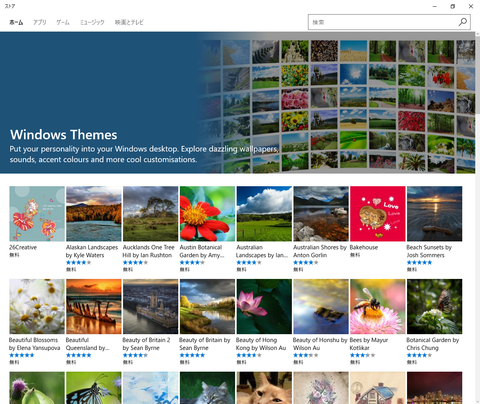Open Alaskan Landscapes by Kyle Waters thumbnail

pos(94,214)
